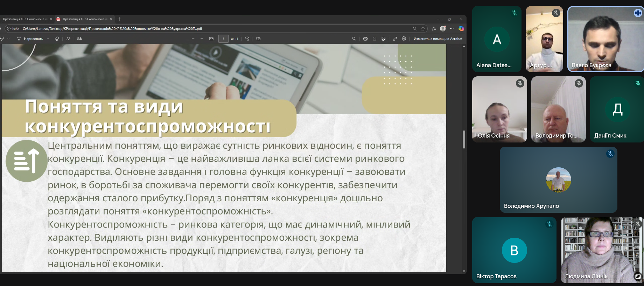Search within the PDF using the magnifier
Screen dimensions: 644x286
354,39
